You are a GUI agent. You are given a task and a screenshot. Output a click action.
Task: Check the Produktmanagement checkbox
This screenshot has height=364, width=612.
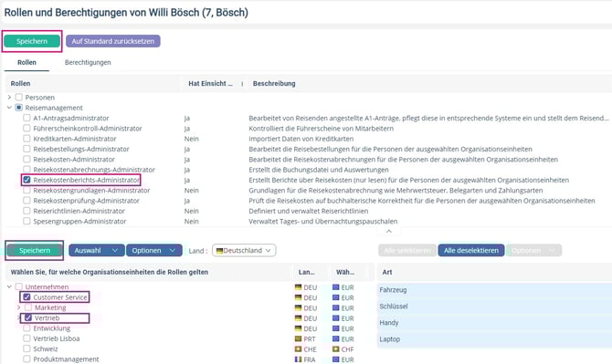point(26,359)
